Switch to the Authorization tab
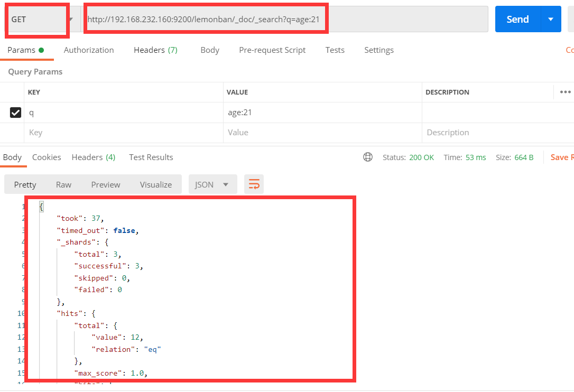574x392 pixels. [89, 50]
